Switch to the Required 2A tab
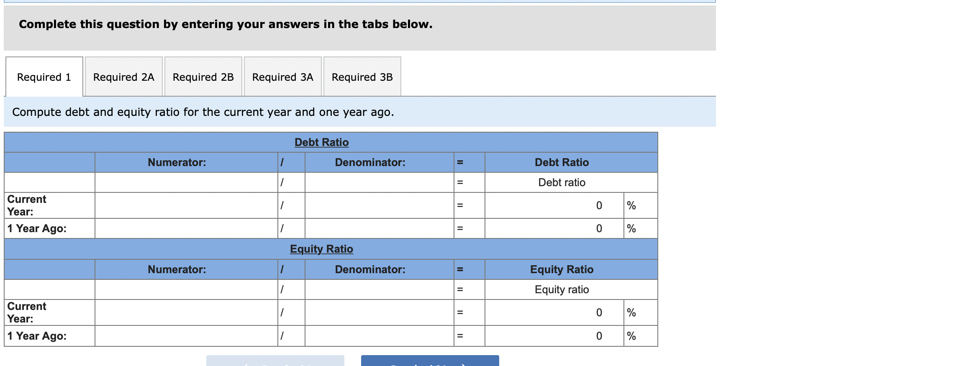This screenshot has height=366, width=980. point(123,77)
